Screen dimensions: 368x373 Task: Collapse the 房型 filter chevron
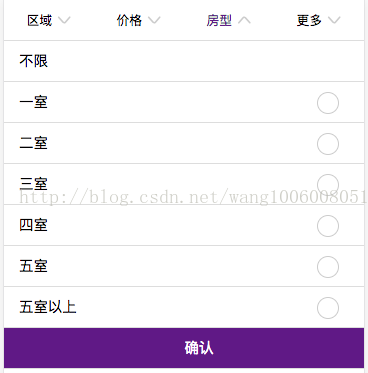(x=244, y=20)
